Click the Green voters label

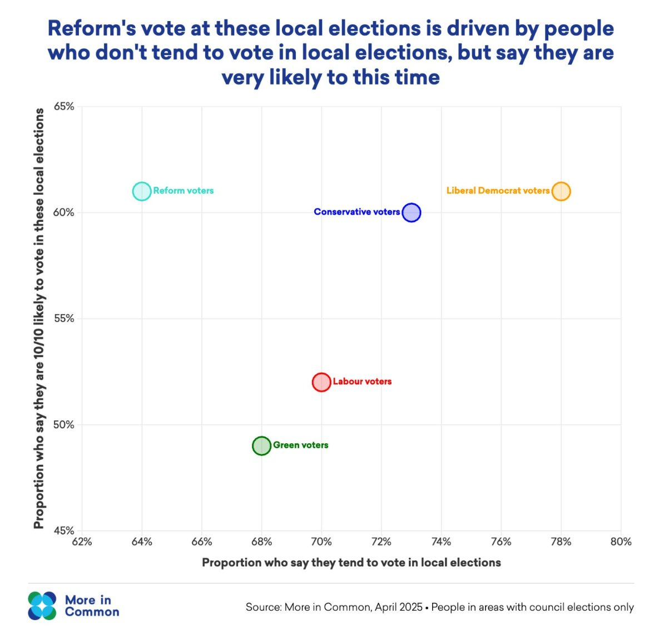pos(300,445)
